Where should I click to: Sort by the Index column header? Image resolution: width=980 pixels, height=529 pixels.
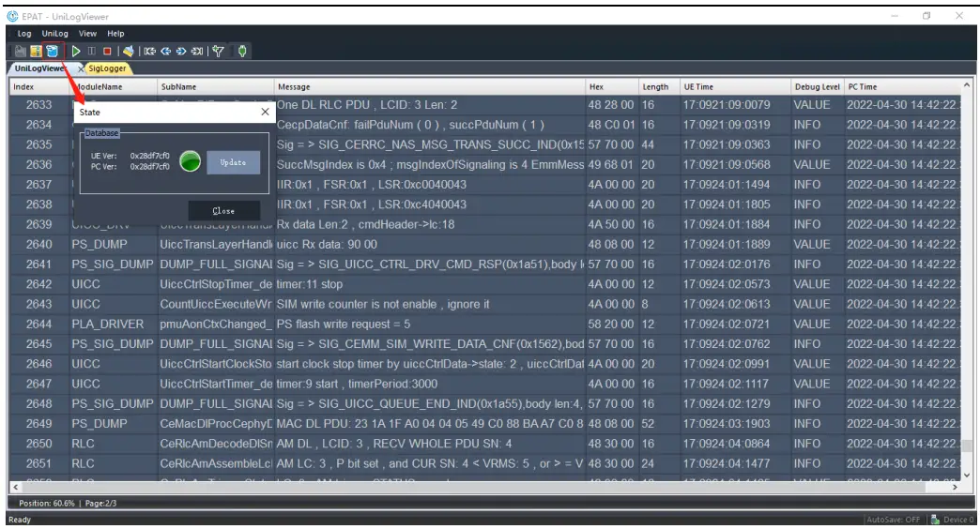pos(38,87)
